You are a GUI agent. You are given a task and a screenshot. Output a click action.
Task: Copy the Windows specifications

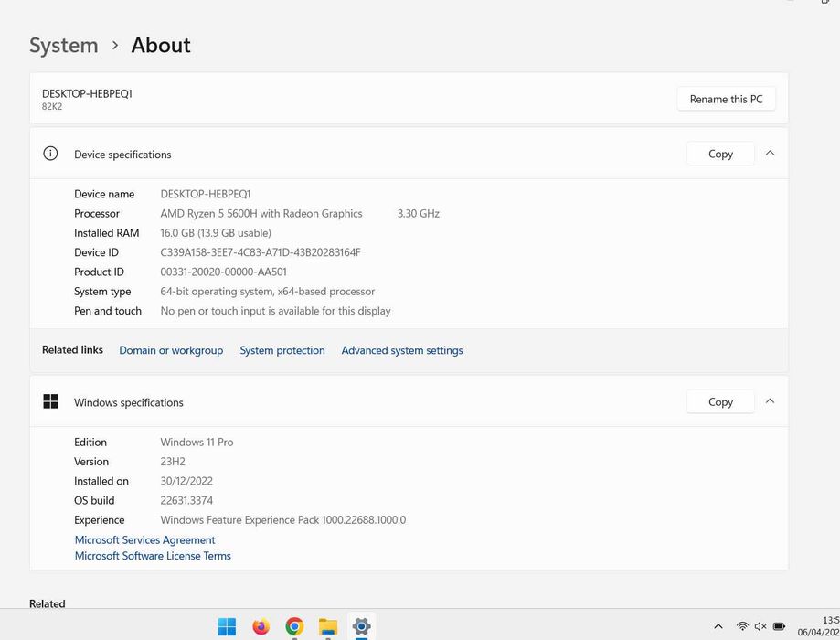click(x=720, y=401)
